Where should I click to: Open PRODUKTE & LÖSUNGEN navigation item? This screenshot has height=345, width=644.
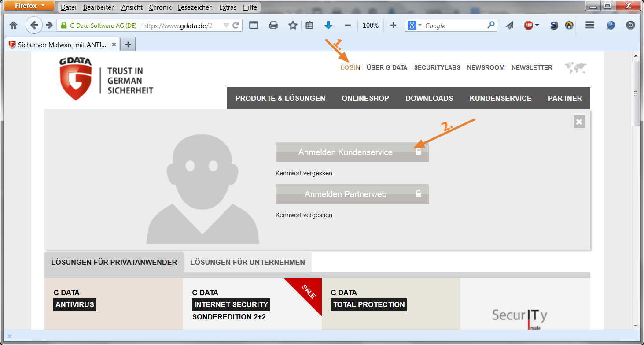(280, 98)
